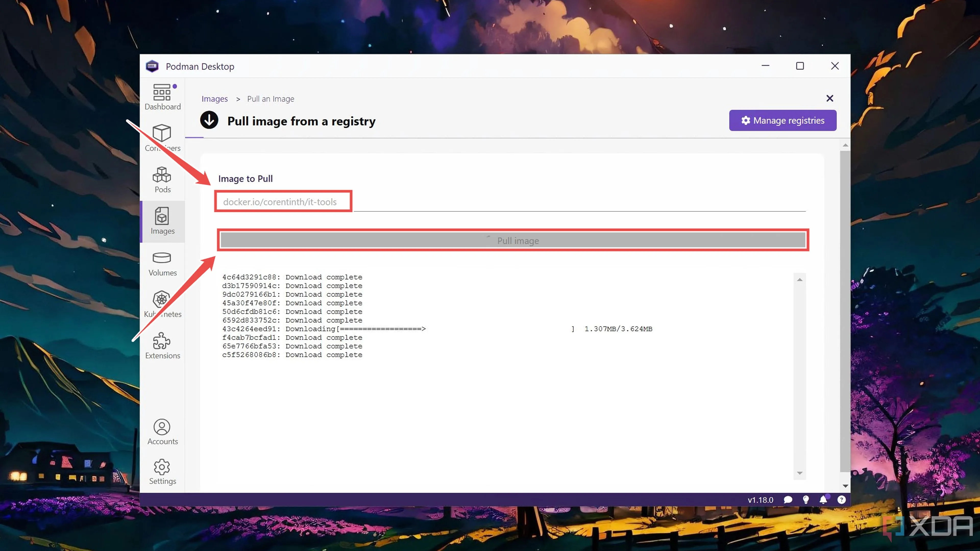Navigate to Images breadcrumb link
Image resolution: width=980 pixels, height=551 pixels.
coord(215,99)
